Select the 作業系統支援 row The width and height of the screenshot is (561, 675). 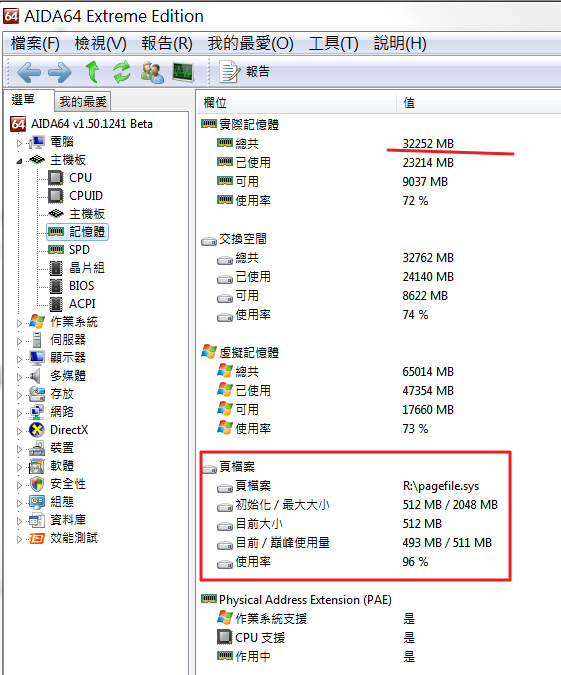pos(316,619)
